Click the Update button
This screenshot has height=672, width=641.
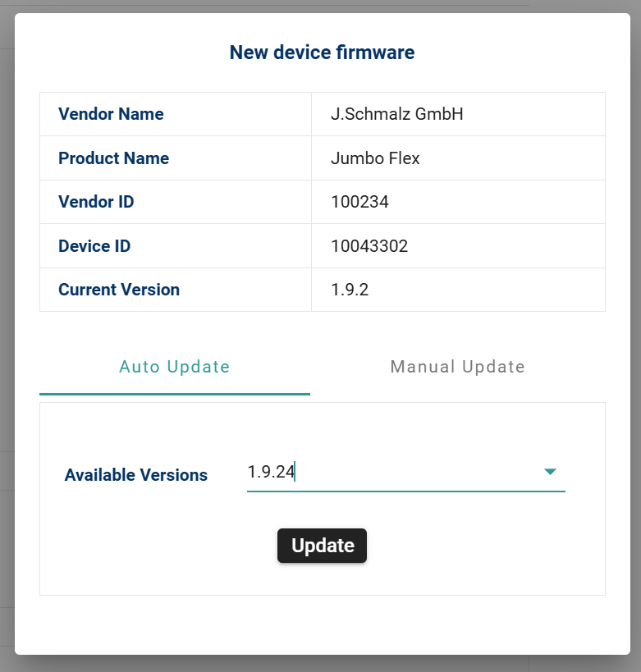point(322,546)
